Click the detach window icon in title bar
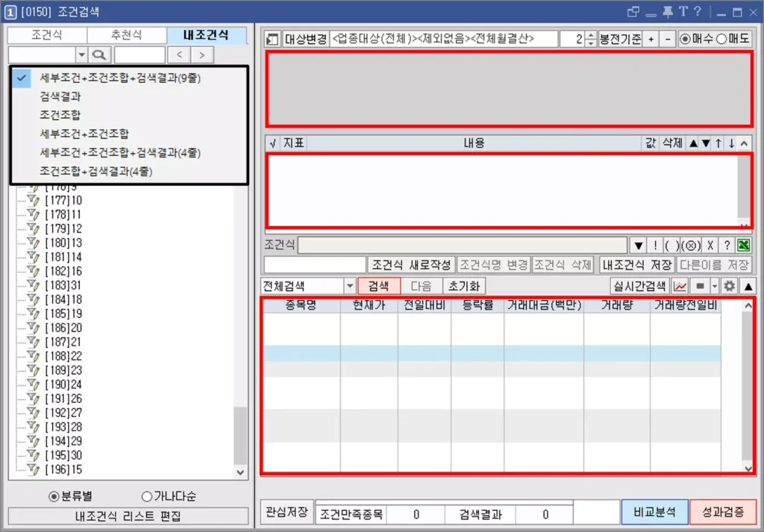 [633, 12]
